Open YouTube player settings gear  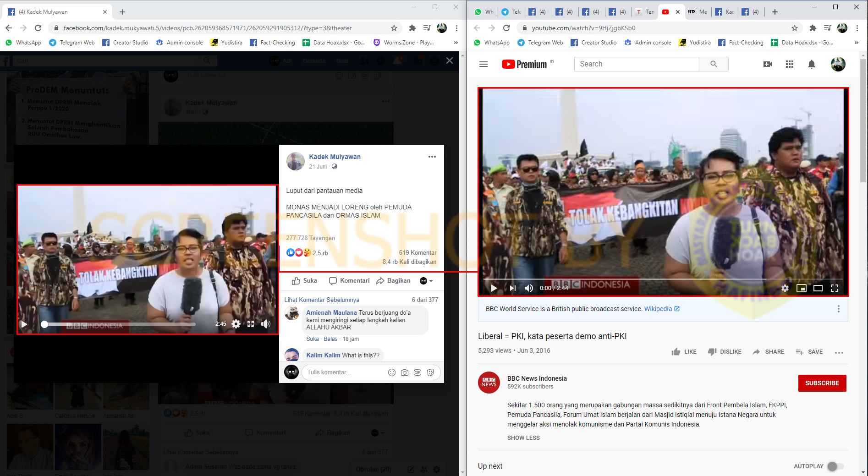pos(785,288)
